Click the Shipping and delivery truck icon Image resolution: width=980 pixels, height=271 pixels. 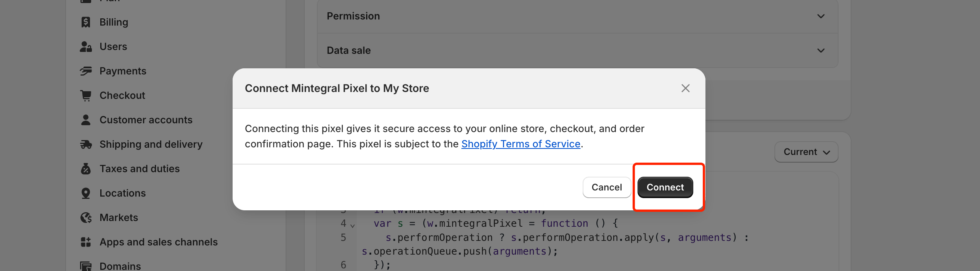[x=86, y=144]
